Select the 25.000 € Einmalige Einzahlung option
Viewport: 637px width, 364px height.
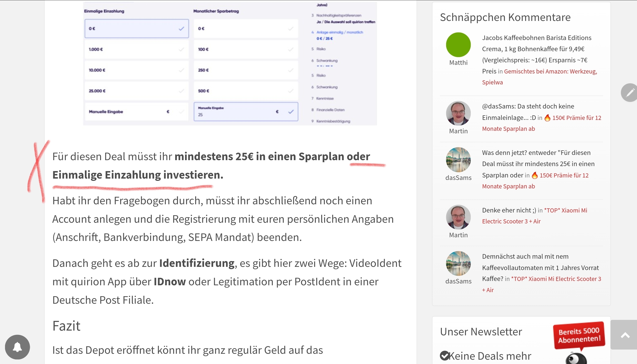[136, 91]
